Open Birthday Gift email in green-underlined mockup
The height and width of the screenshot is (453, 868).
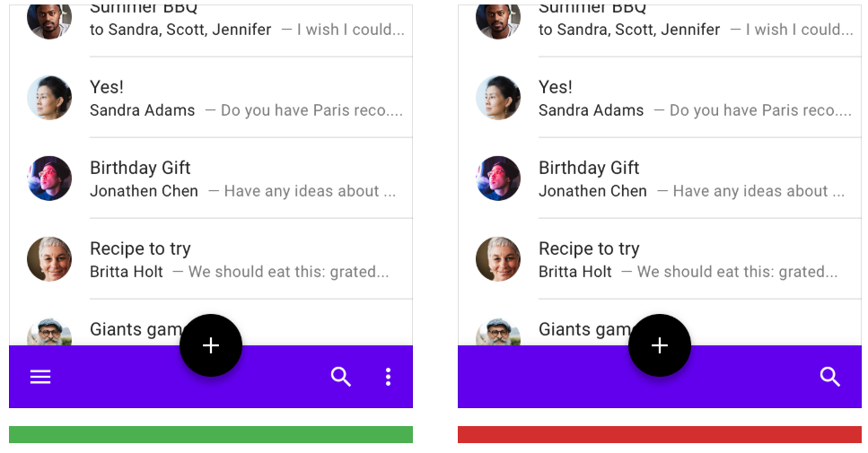tap(242, 179)
